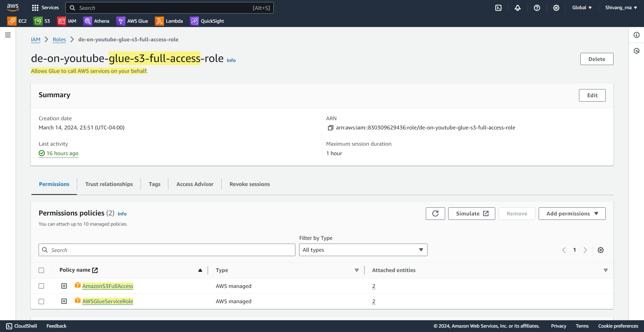The width and height of the screenshot is (644, 332).
Task: Open the AWS home logo
Action: 13,7
